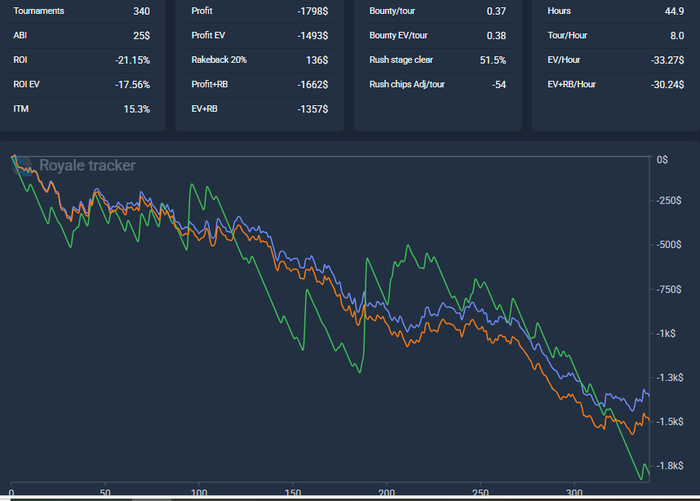Click the 50 x-axis tick label
700x501 pixels.
[x=105, y=492]
